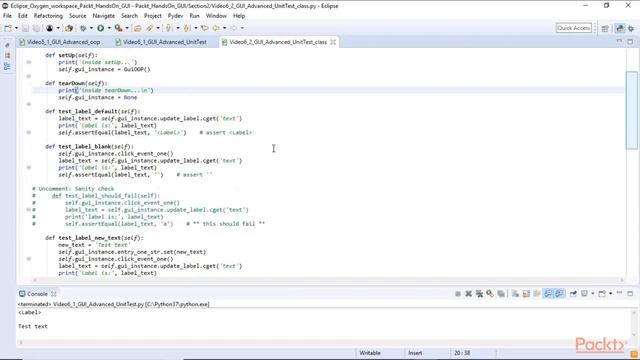Open the Pydev menu
The height and width of the screenshot is (360, 640).
click(175, 16)
